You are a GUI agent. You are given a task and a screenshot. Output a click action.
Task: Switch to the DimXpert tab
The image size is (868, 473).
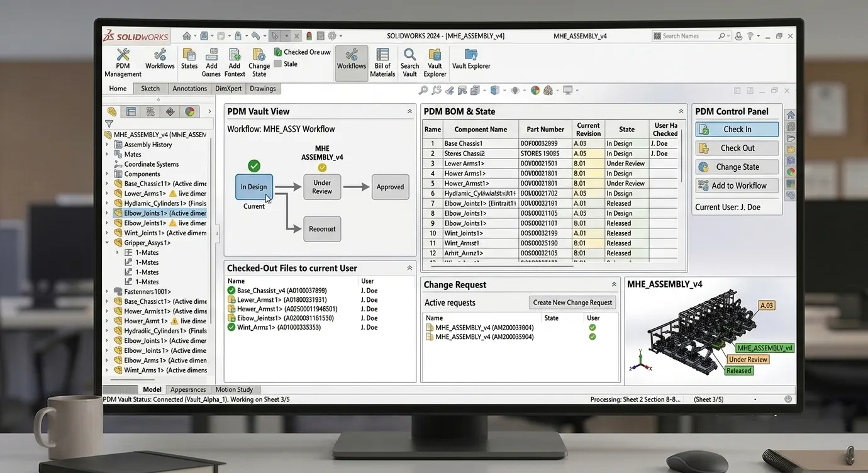point(228,89)
